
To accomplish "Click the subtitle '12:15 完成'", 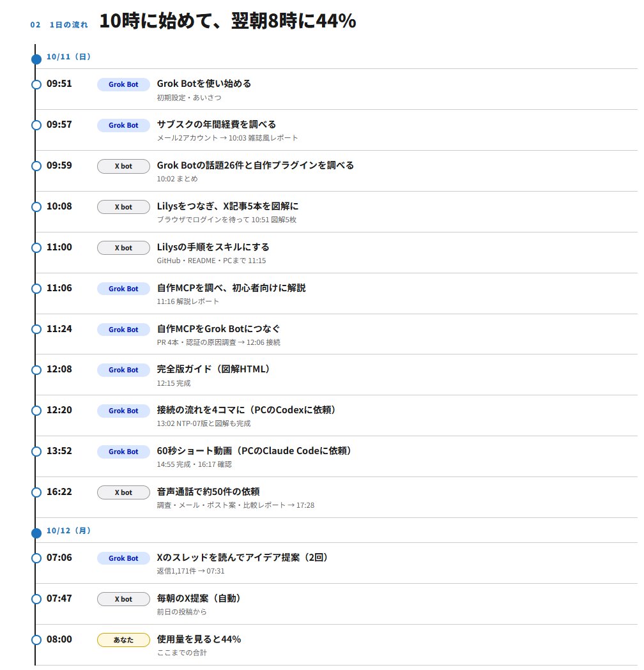I will click(x=174, y=383).
